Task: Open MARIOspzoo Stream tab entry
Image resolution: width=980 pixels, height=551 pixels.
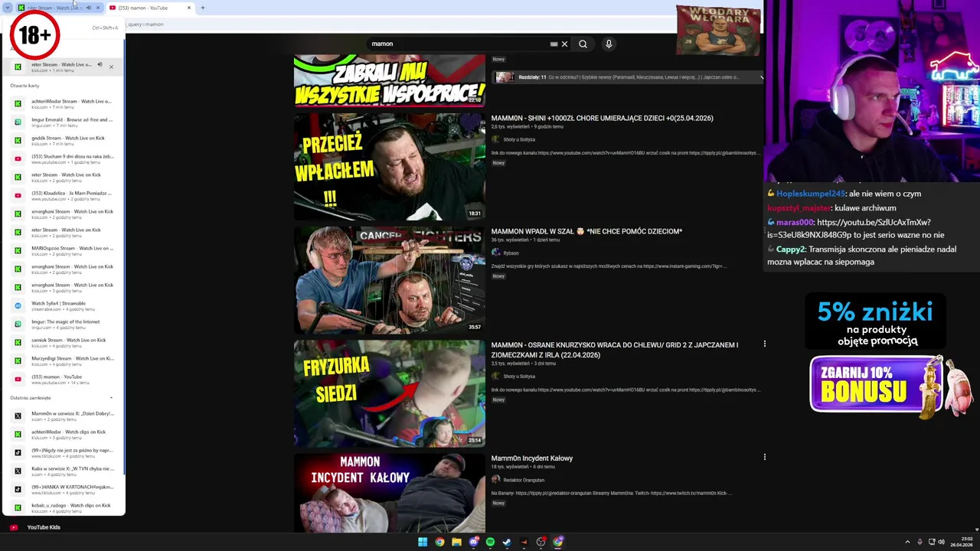Action: point(64,250)
